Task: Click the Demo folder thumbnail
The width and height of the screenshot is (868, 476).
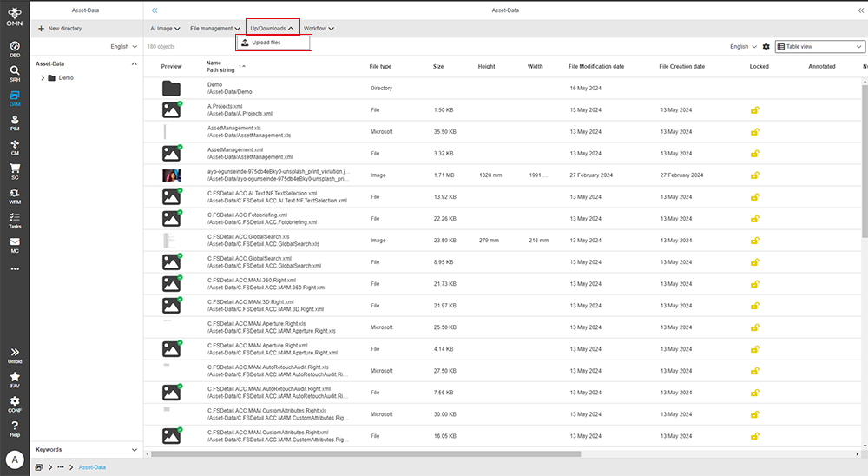Action: [171, 88]
